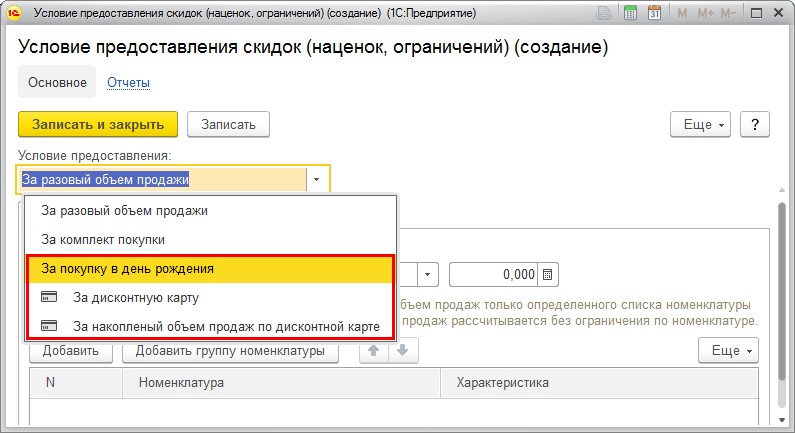
Task: Open the top Еще dropdown menu
Action: click(x=700, y=125)
